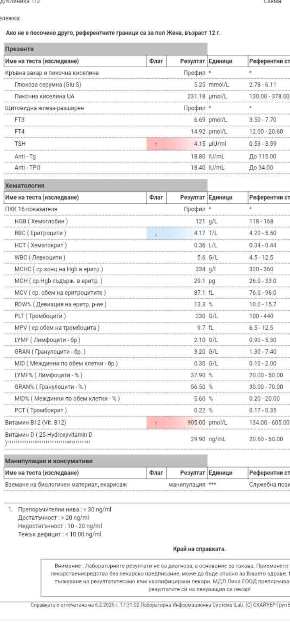290x644 pixels.
Task: Select the Презента section header
Action: [19, 49]
